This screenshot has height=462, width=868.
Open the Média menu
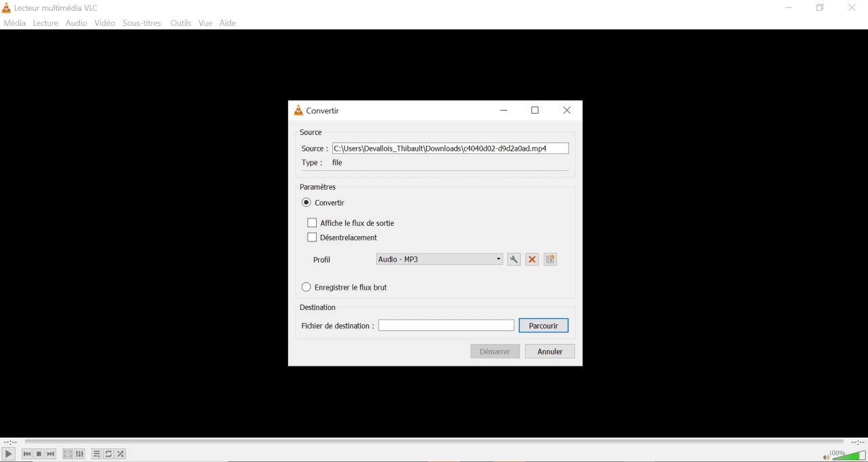[x=15, y=23]
